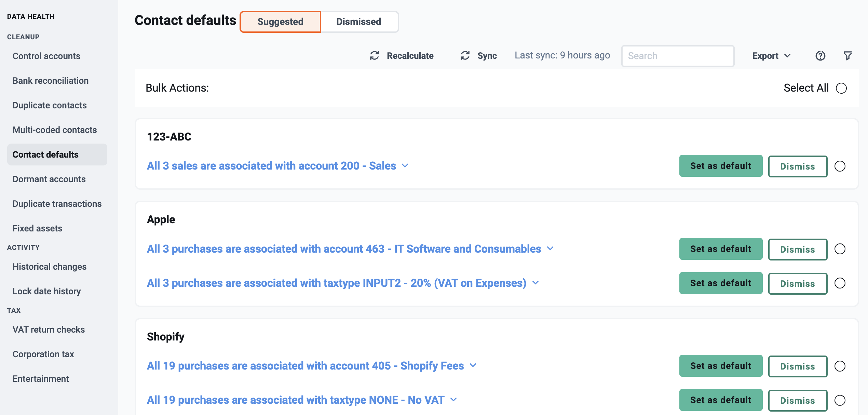868x415 pixels.
Task: Select Contact defaults in sidebar
Action: pos(57,155)
